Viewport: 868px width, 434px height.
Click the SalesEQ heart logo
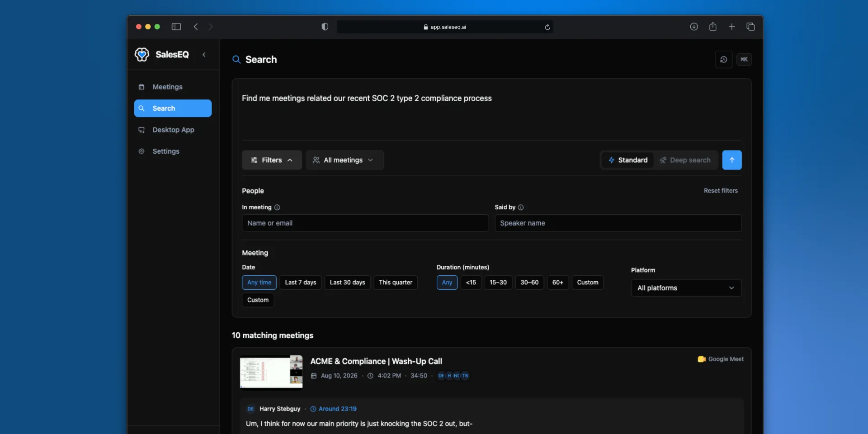142,55
